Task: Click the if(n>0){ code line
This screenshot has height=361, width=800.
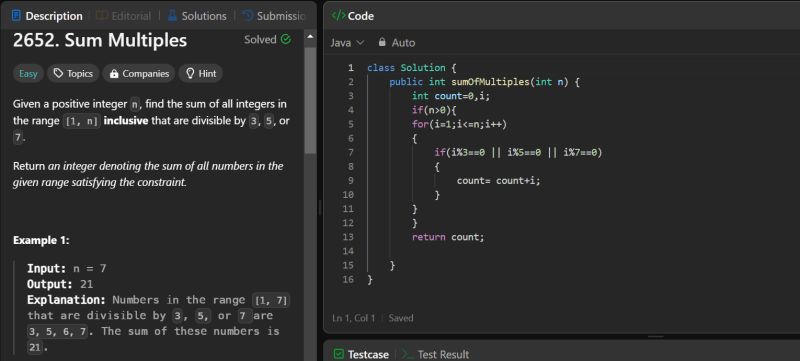Action: (x=434, y=110)
